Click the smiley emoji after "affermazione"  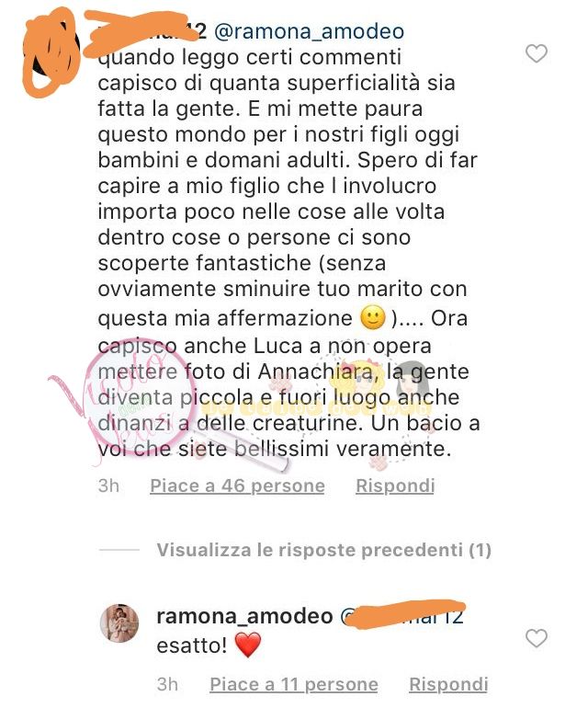[373, 318]
